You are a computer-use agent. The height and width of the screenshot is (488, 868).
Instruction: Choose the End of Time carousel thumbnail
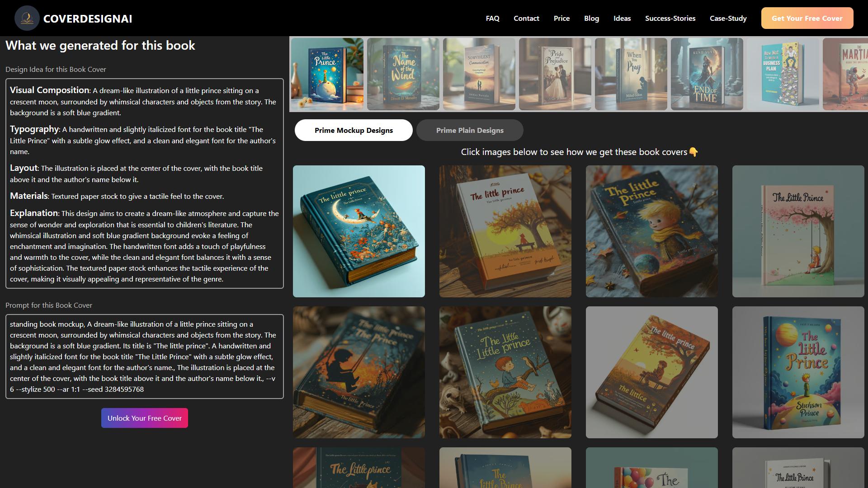[x=707, y=74]
